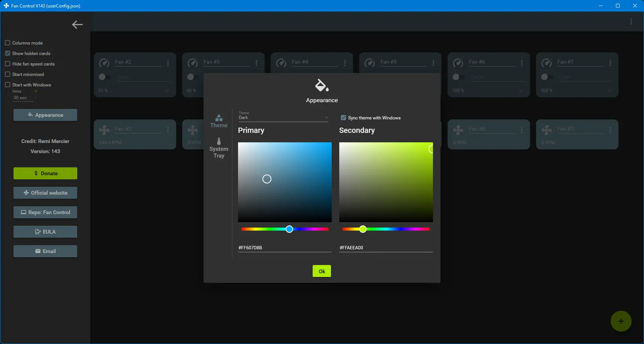Toggle the switch on the Fan #3 card
This screenshot has height=344, width=644.
pos(193,77)
